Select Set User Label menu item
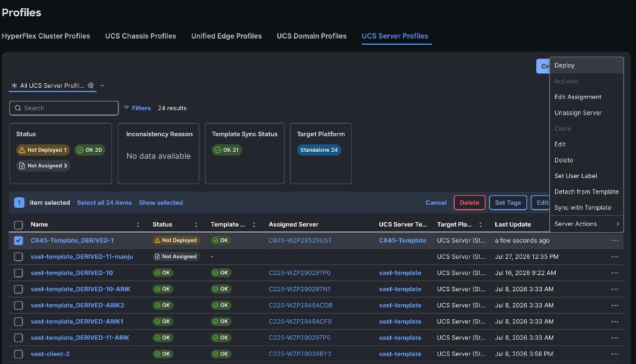The height and width of the screenshot is (364, 636). pyautogui.click(x=587, y=176)
